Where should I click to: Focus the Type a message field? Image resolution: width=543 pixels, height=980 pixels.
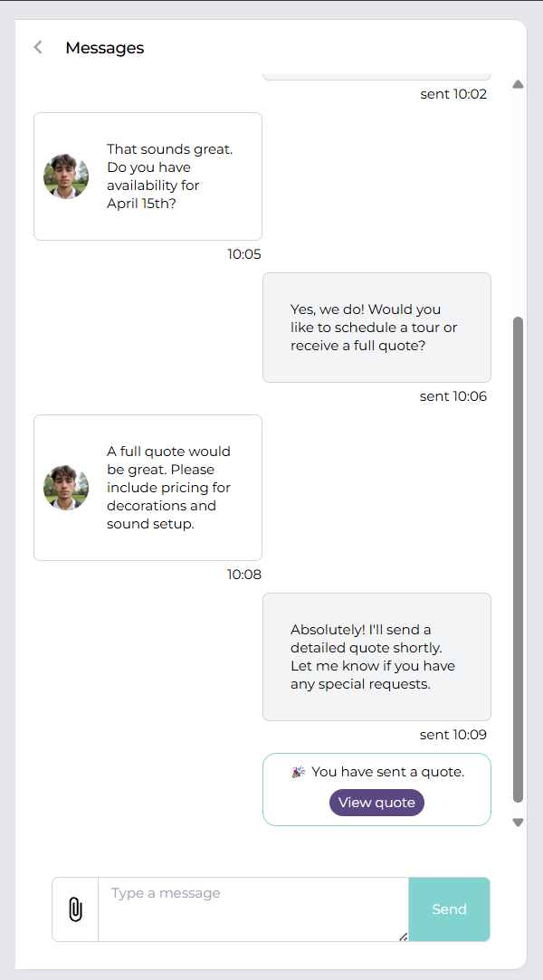[253, 909]
